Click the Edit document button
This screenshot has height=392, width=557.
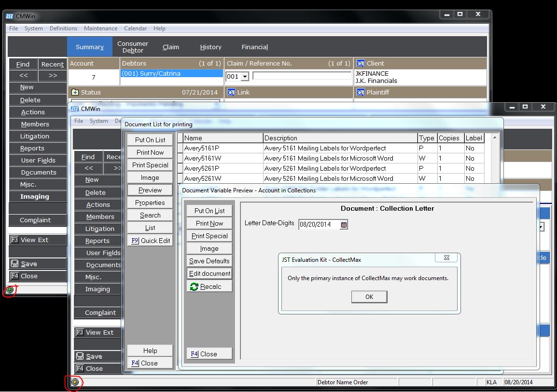209,273
